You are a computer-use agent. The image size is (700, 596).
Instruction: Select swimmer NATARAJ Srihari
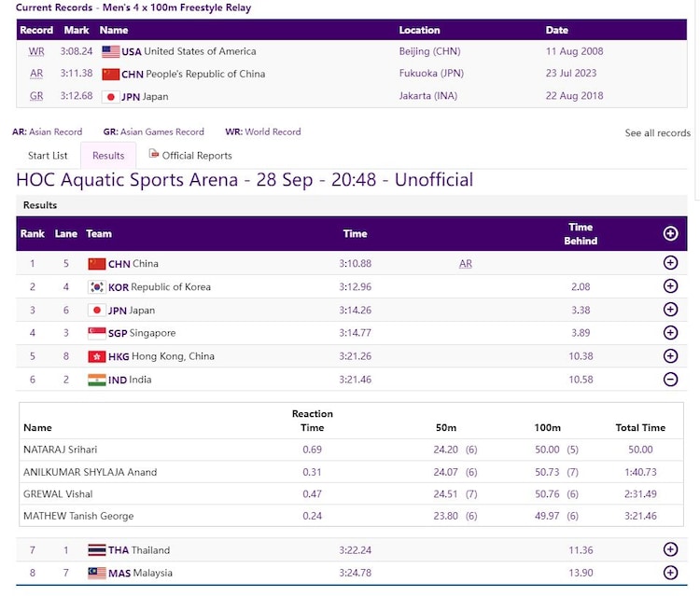[59, 450]
